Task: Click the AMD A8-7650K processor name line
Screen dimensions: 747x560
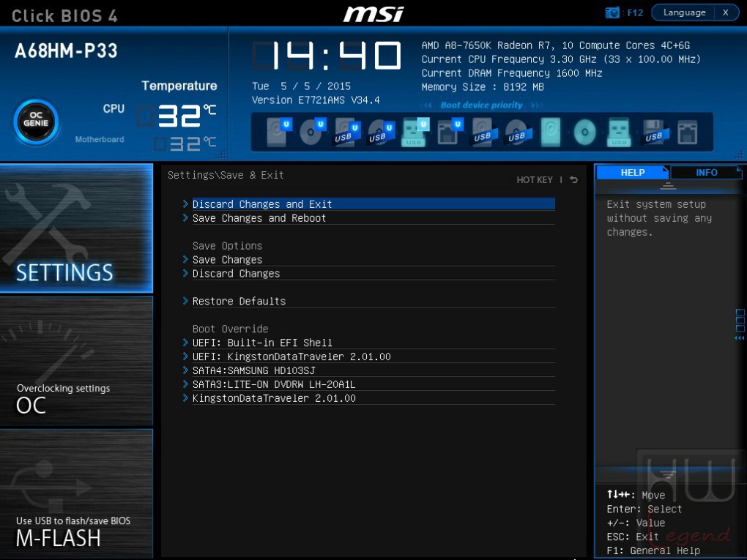Action: pyautogui.click(x=555, y=45)
